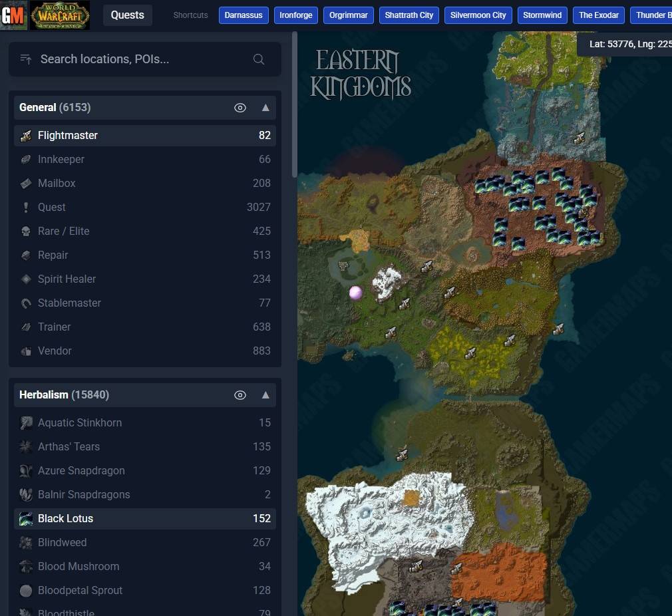Enable the Mailbox marker category
The height and width of the screenshot is (616, 672).
coord(145,184)
